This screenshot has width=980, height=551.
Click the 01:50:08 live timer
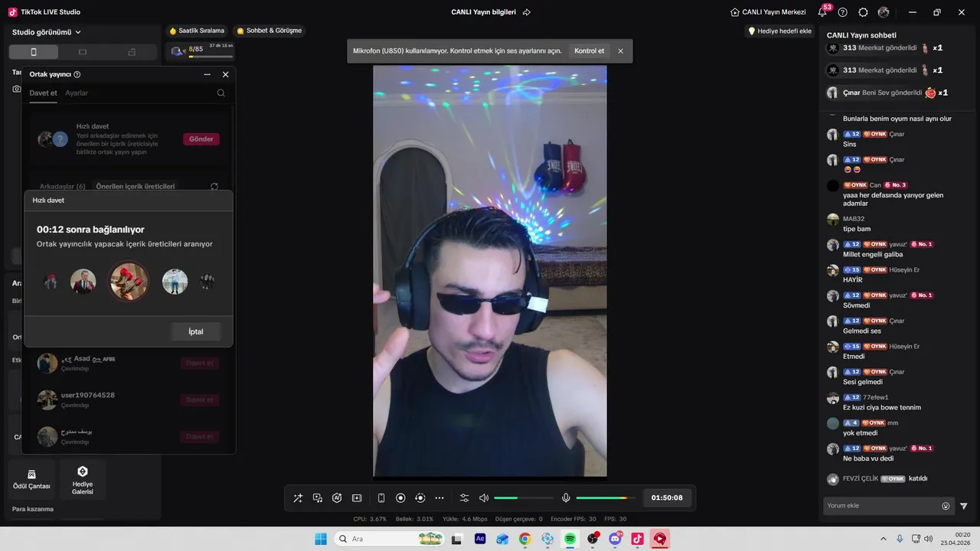[667, 498]
